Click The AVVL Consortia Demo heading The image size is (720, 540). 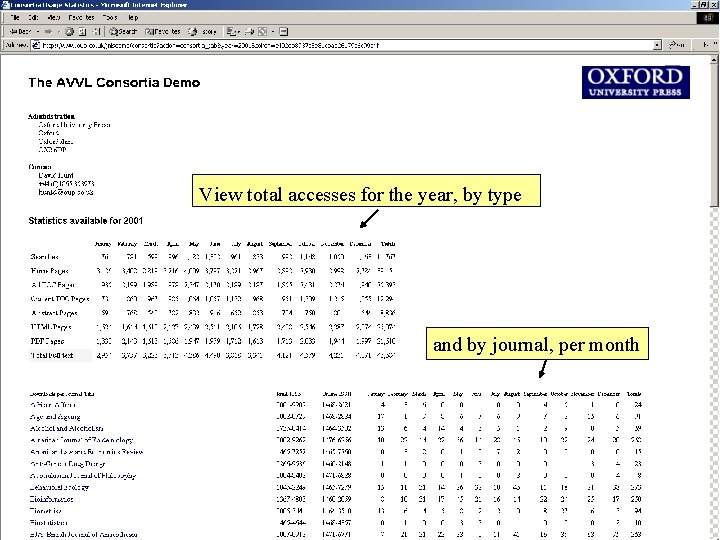[114, 83]
